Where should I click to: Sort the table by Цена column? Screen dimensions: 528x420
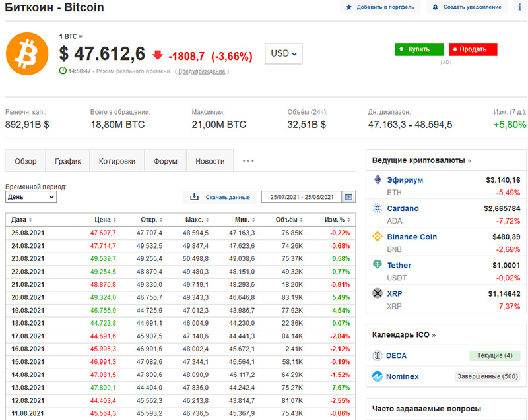point(106,220)
